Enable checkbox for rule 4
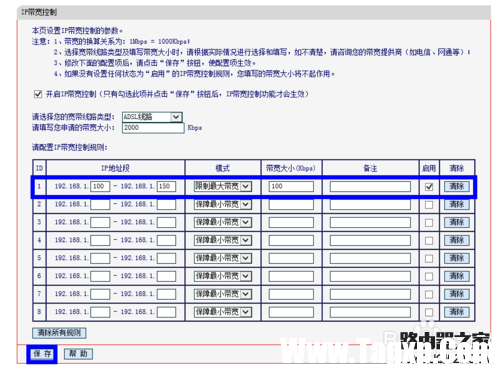Image resolution: width=500 pixels, height=372 pixels. (429, 241)
